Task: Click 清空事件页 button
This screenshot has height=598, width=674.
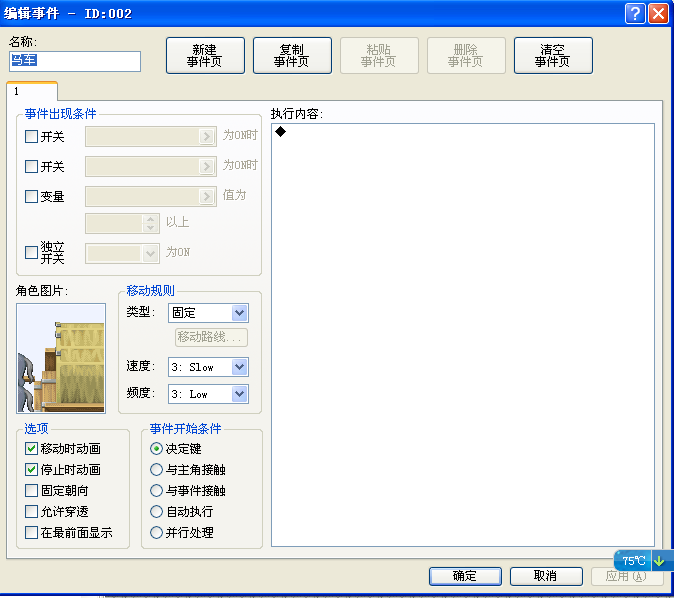Action: pos(553,55)
